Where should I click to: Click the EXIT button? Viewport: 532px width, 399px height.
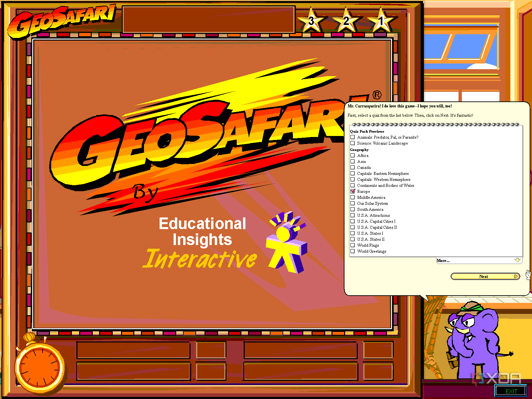tap(511, 391)
